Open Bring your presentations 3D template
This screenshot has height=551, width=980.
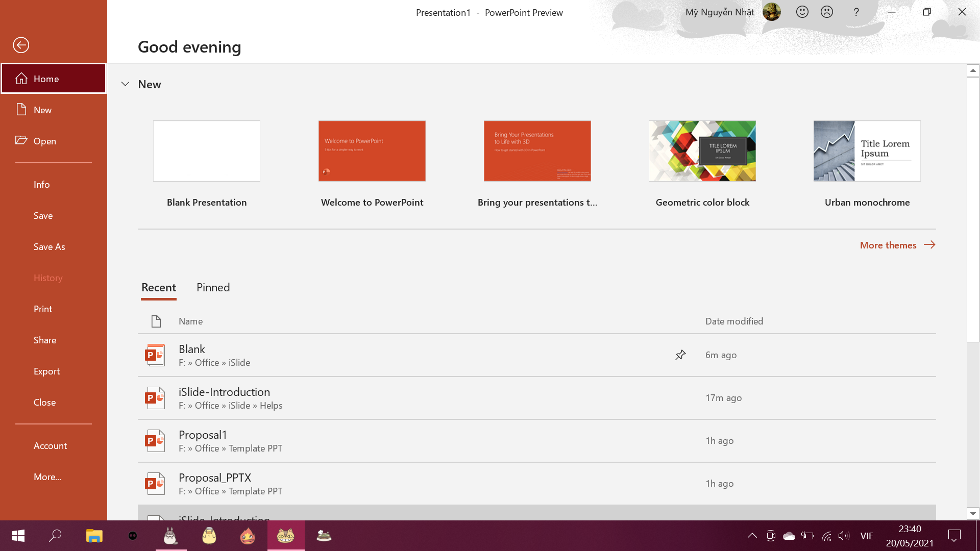coord(537,151)
